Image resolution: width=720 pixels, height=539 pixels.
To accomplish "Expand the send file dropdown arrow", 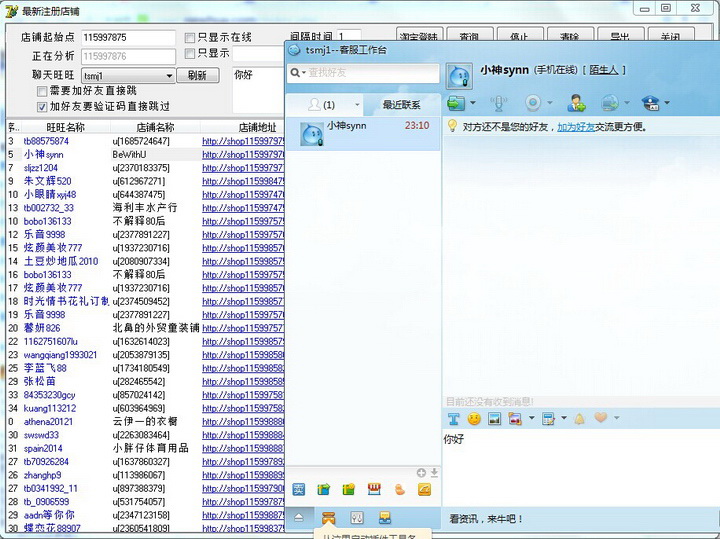I will pos(472,103).
